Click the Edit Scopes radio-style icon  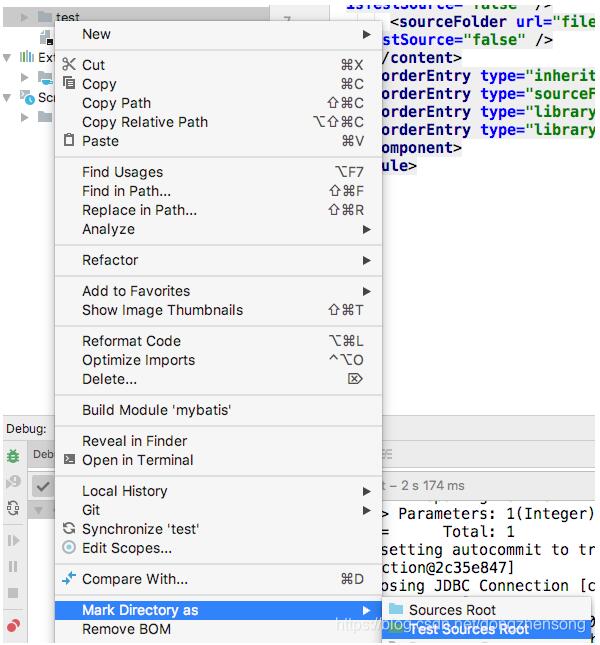[x=69, y=548]
